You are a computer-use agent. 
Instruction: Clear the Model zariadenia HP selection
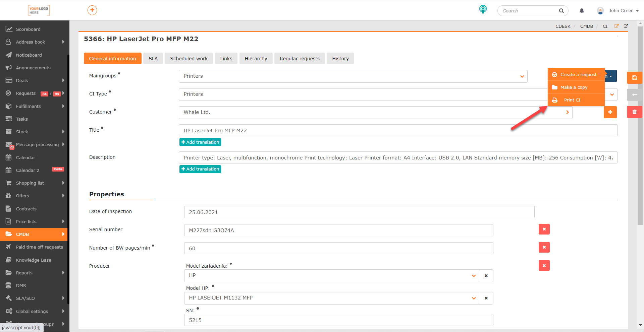coord(486,276)
